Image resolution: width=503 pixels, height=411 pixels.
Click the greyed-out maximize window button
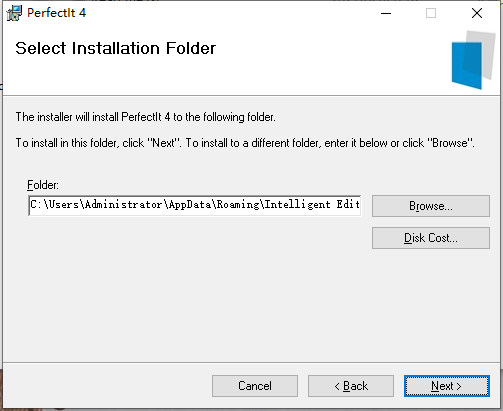click(x=431, y=13)
